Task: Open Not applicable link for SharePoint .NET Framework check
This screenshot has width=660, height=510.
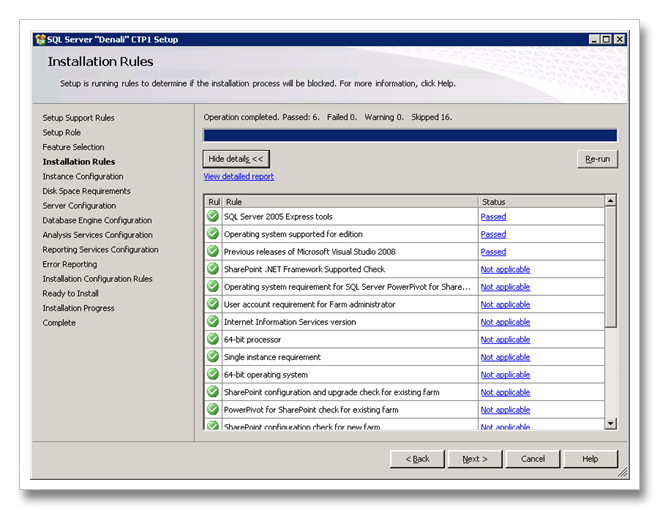Action: pyautogui.click(x=505, y=269)
